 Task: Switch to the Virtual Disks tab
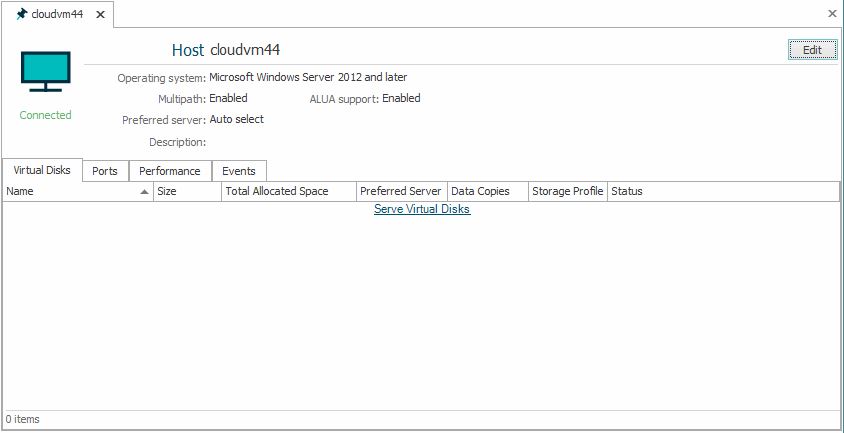pos(42,171)
